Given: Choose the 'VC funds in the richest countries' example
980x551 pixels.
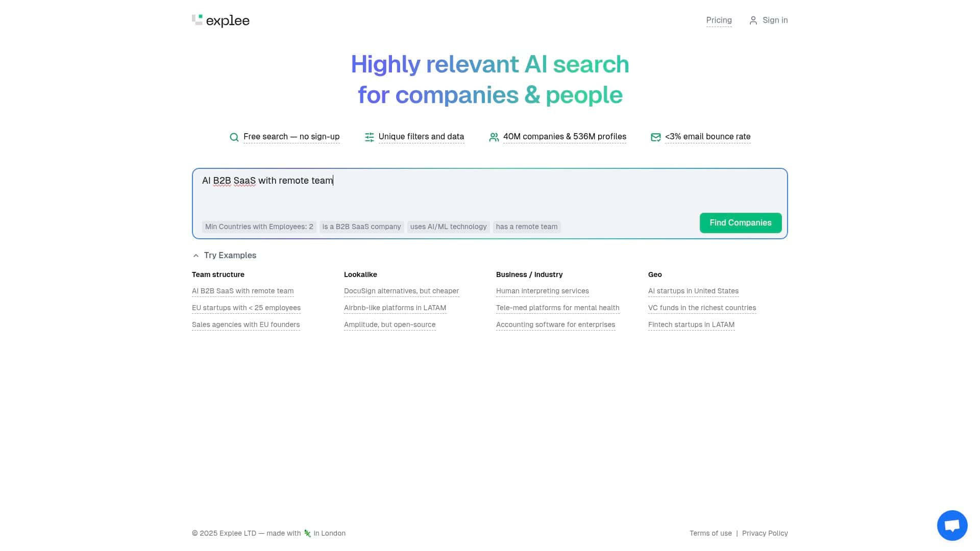Looking at the screenshot, I should click(702, 308).
